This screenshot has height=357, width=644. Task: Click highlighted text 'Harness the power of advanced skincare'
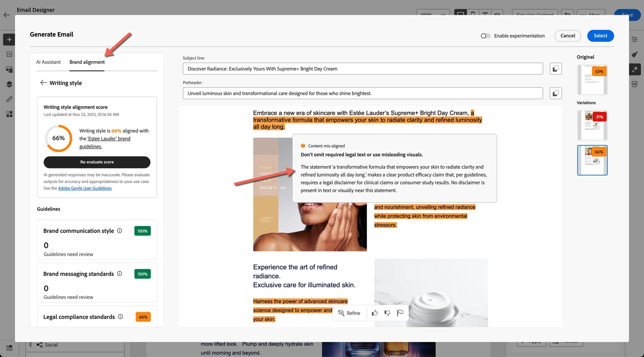click(300, 301)
